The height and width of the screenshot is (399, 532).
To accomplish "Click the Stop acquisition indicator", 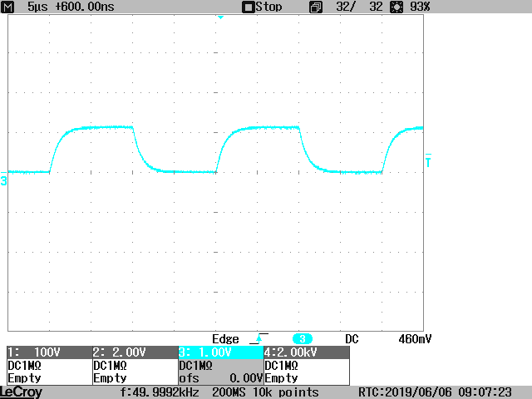I will tap(262, 7).
